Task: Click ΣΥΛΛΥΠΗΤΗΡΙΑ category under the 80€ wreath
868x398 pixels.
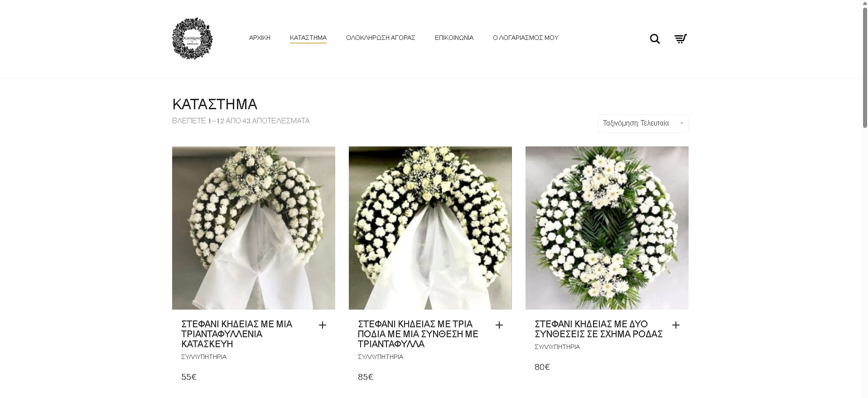Action: tap(557, 347)
